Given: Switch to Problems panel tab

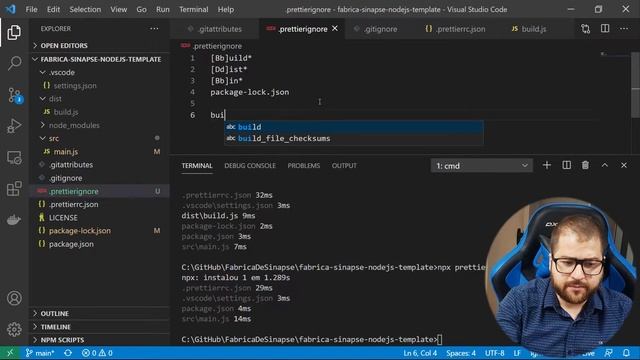Looking at the screenshot, I should 304,166.
